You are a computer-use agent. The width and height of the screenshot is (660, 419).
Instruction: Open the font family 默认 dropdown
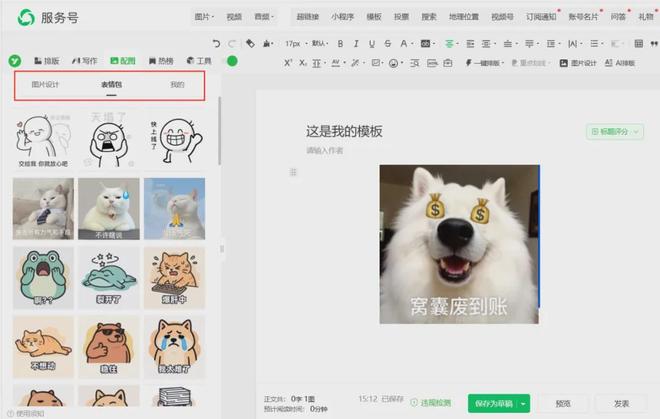point(319,43)
